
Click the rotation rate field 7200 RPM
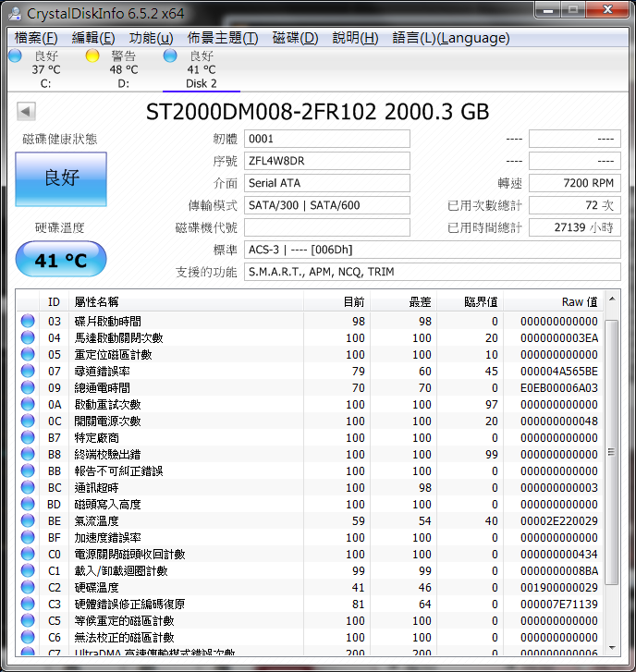(575, 183)
